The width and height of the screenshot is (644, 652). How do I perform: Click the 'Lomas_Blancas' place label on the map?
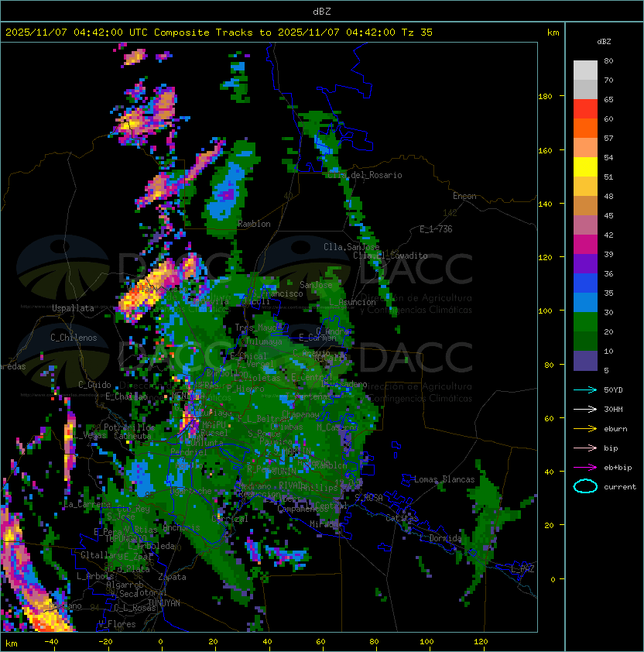(x=444, y=479)
